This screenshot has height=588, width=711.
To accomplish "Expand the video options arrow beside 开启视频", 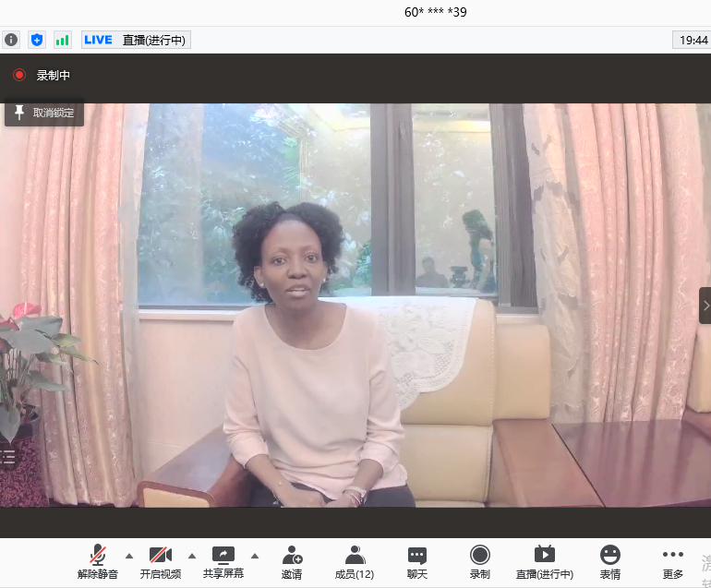I will point(192,556).
